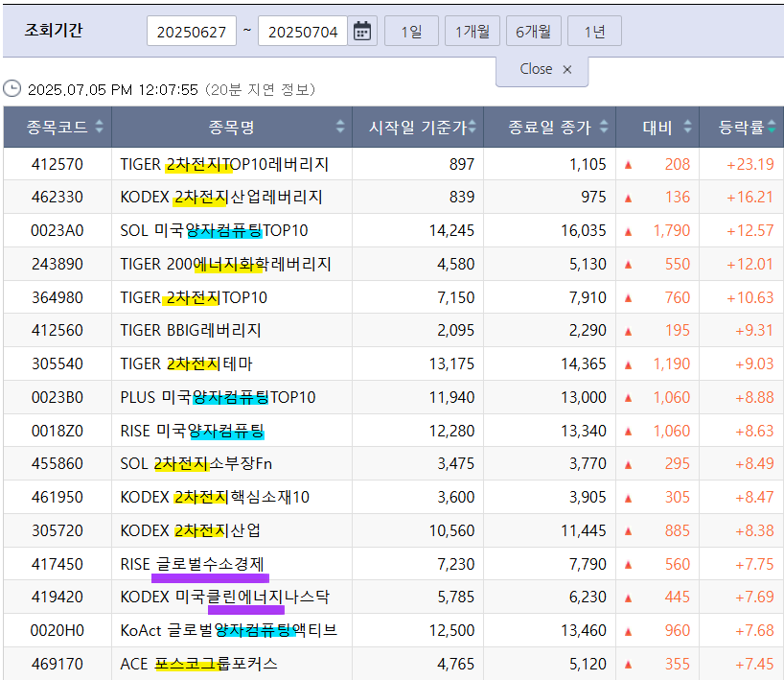Select ACE 포스코그룹포커스 row
Viewport: 784px width, 680px height.
tap(199, 664)
